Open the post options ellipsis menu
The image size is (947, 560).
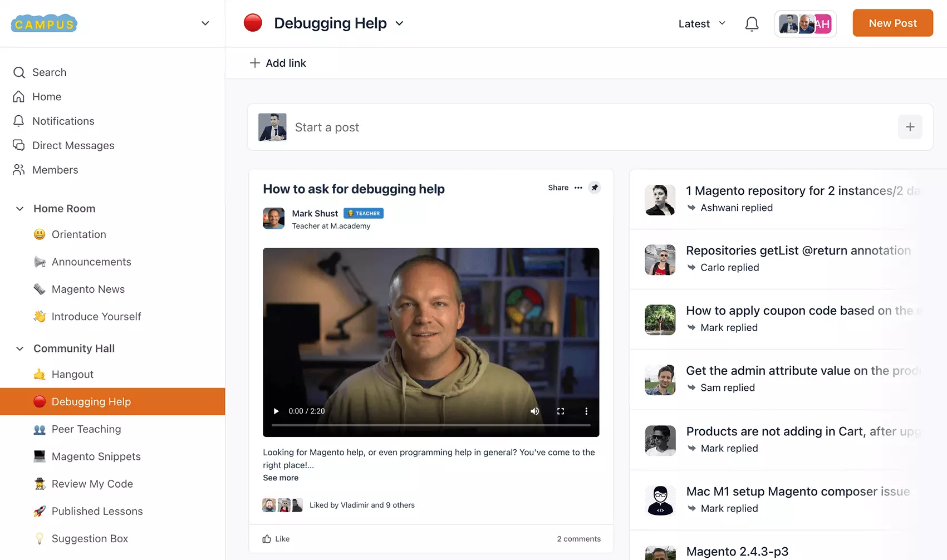[x=578, y=188]
